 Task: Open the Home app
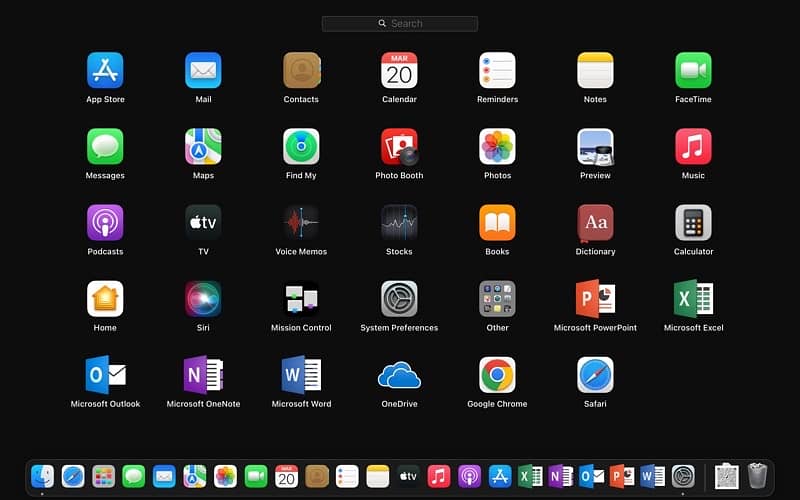click(x=105, y=299)
